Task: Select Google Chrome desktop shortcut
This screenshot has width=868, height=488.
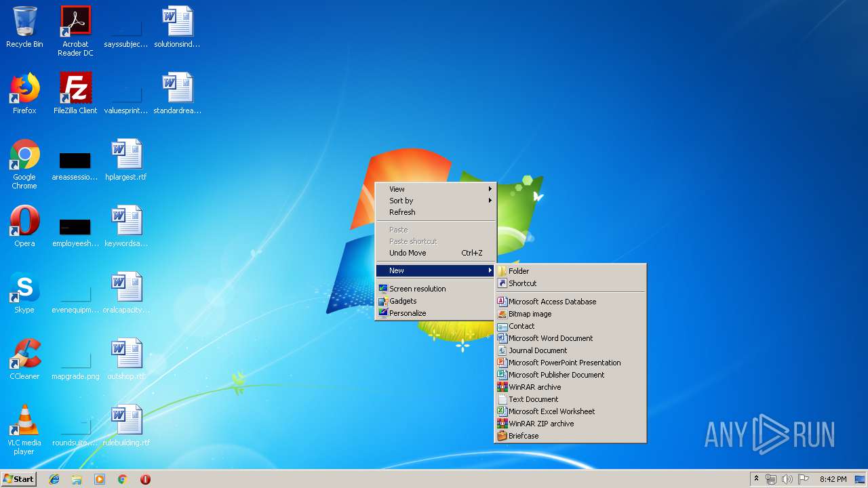Action: 24,164
